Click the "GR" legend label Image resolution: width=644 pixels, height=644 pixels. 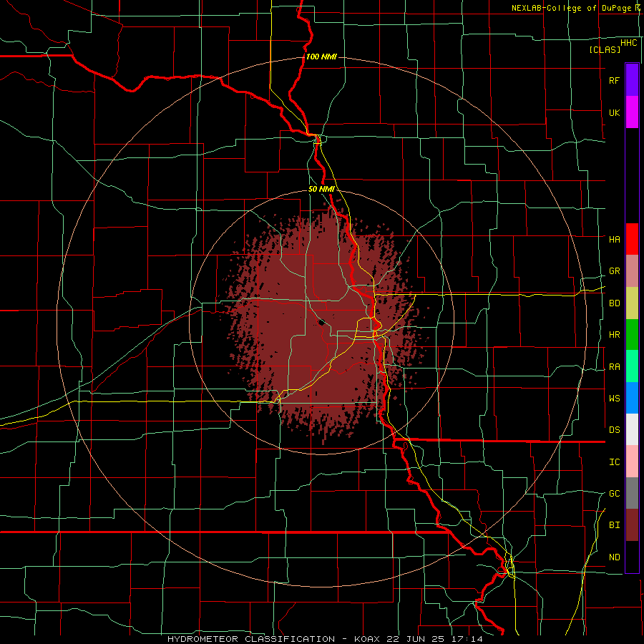[614, 271]
